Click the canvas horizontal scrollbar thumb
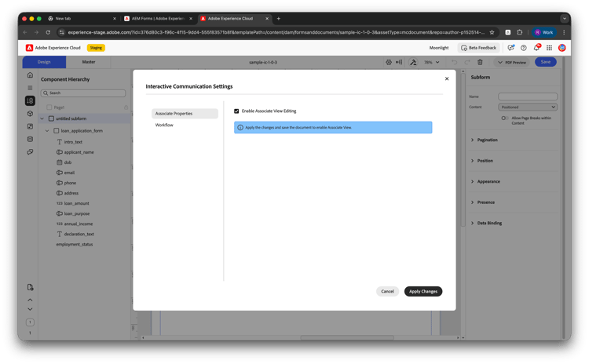The image size is (589, 364). click(347, 337)
